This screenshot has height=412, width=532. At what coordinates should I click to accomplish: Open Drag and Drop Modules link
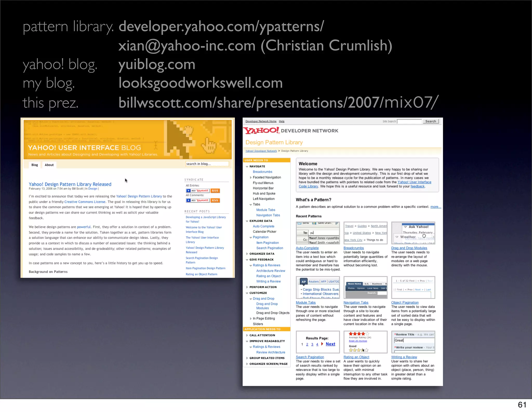pos(409,248)
